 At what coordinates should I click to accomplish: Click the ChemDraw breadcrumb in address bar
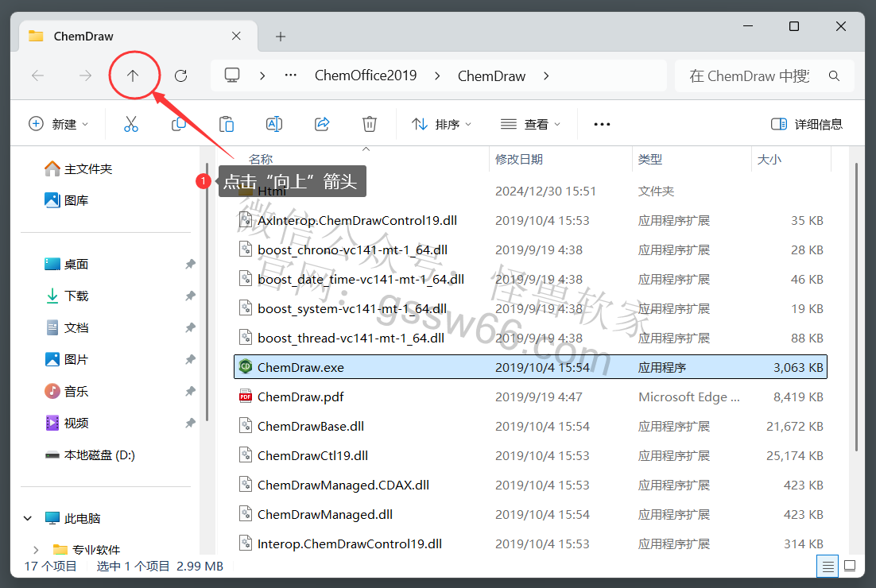point(491,76)
